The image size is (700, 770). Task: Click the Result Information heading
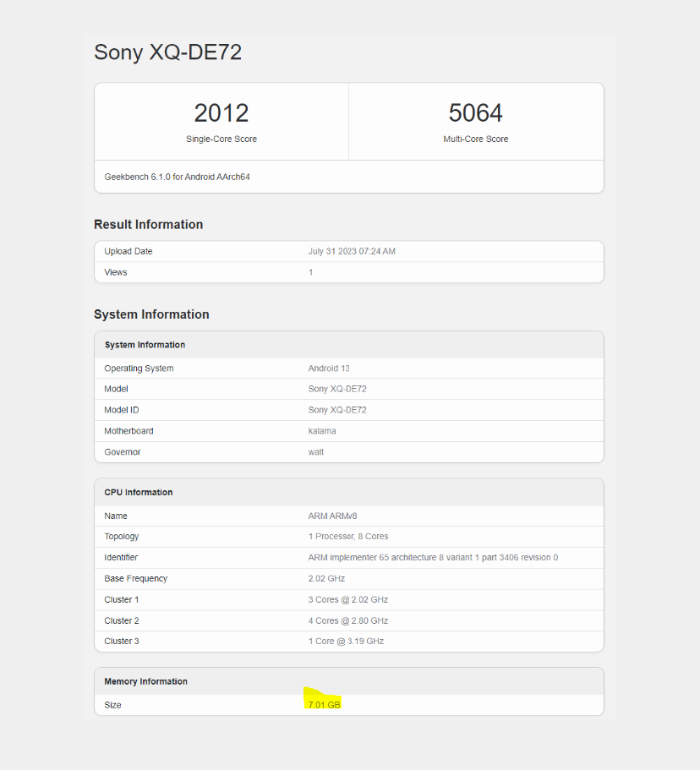(148, 225)
